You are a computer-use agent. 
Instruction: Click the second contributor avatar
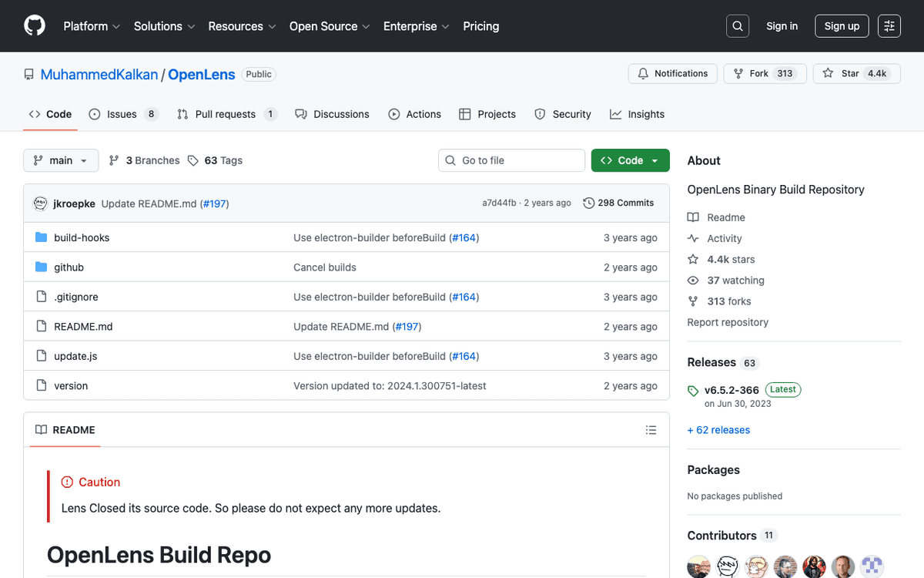pos(728,566)
